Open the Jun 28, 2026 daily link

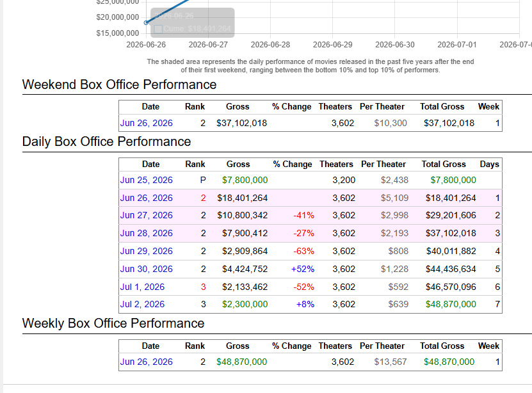pyautogui.click(x=146, y=233)
